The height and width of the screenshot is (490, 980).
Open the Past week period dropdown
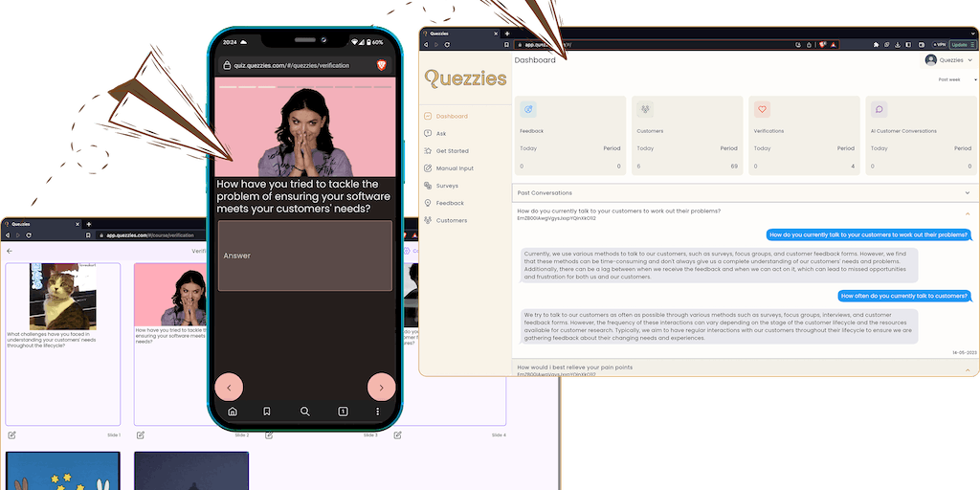(957, 80)
